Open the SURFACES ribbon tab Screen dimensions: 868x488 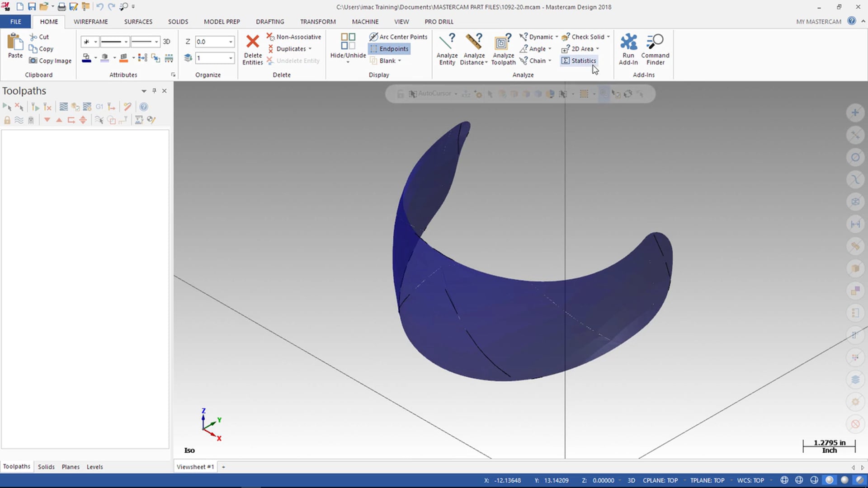point(138,21)
